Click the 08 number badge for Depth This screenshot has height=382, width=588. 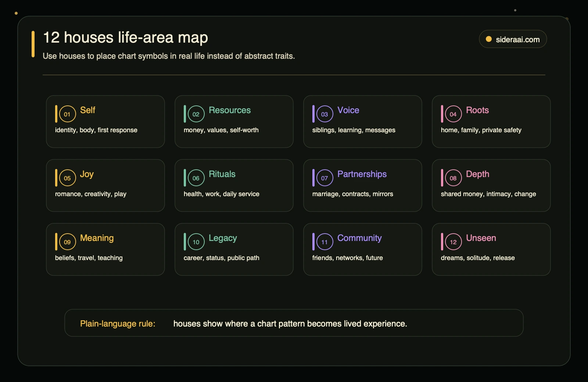tap(453, 178)
